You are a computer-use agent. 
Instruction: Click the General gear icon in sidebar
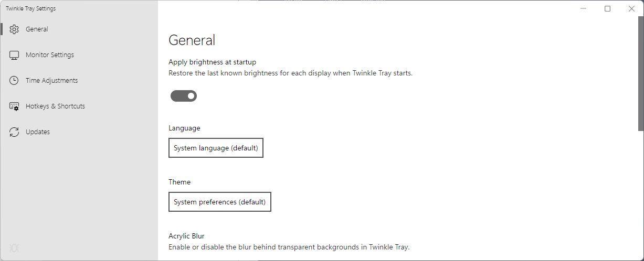pyautogui.click(x=14, y=29)
